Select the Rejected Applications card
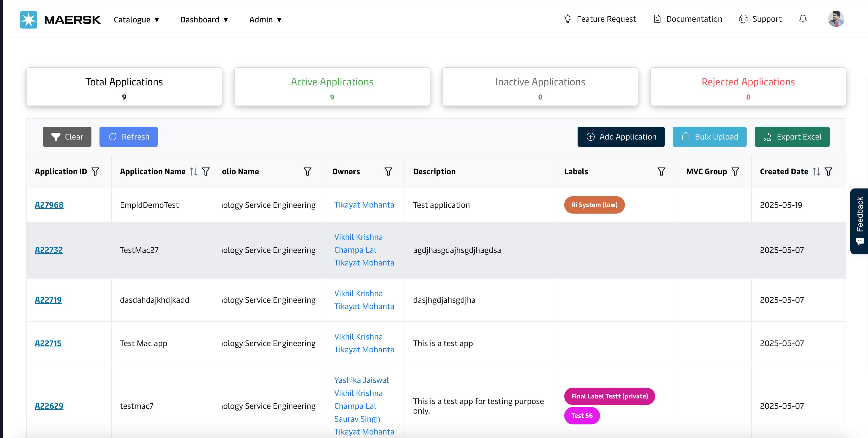This screenshot has width=868, height=438. tap(748, 87)
